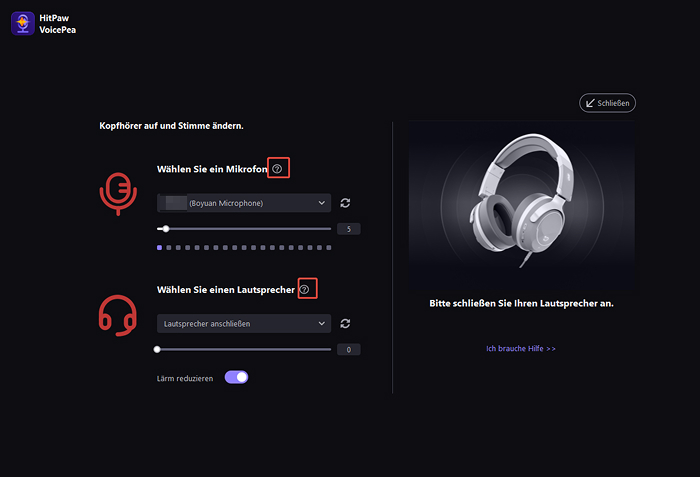The image size is (700, 477).
Task: Click the speaker volume value field
Action: (347, 349)
